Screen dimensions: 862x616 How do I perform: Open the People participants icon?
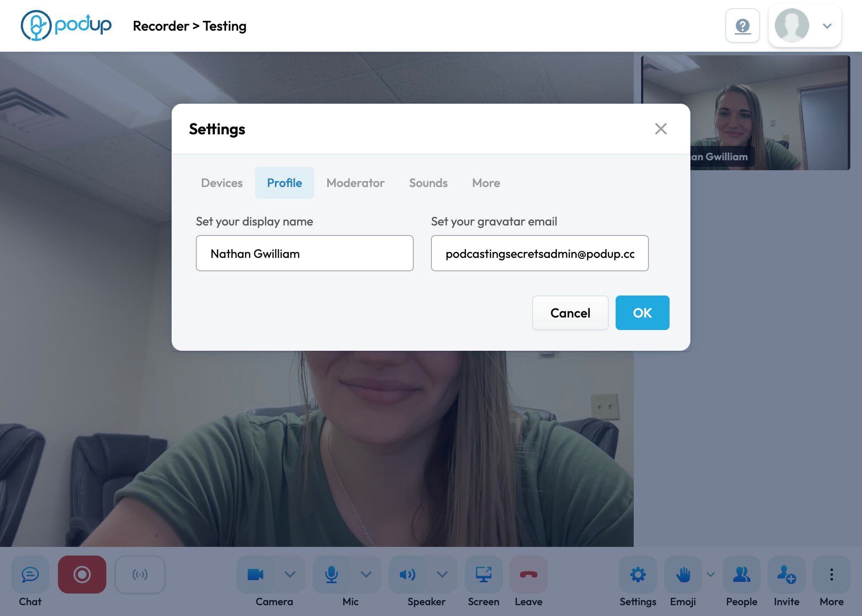(x=741, y=574)
